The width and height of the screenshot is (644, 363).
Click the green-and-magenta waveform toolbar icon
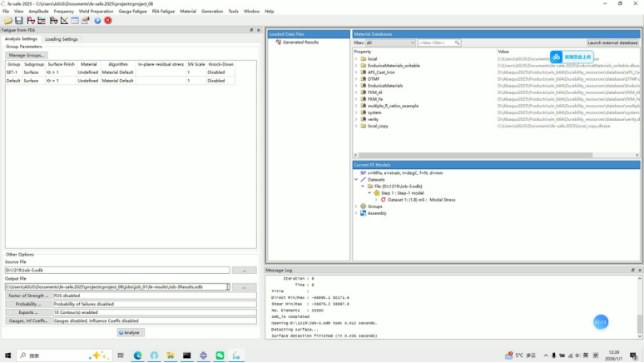point(53,21)
